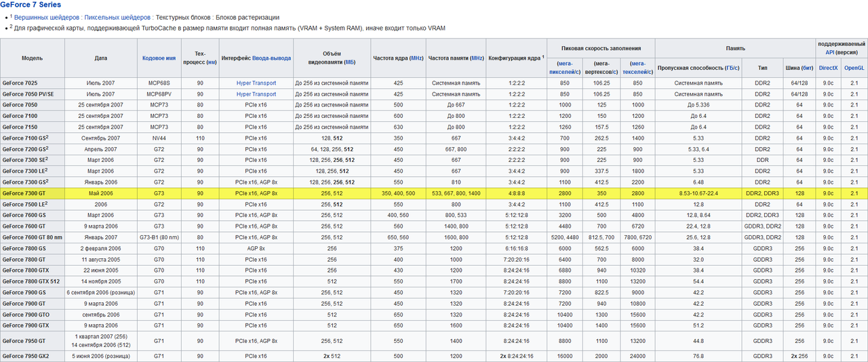The image size is (868, 362).
Task: Click the GeForce 7900 GTO model cell
Action: tap(33, 315)
